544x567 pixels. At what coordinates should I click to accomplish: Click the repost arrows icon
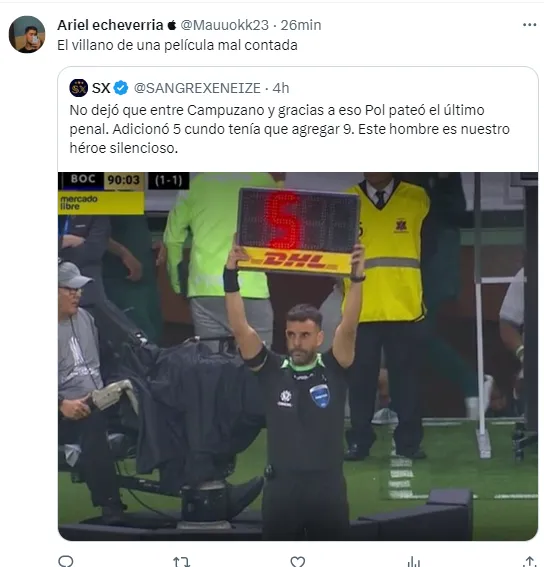[x=181, y=562]
